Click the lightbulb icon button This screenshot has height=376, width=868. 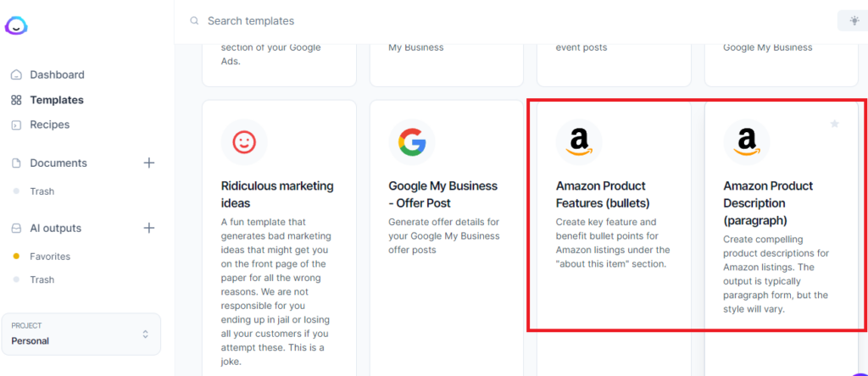coord(854,20)
